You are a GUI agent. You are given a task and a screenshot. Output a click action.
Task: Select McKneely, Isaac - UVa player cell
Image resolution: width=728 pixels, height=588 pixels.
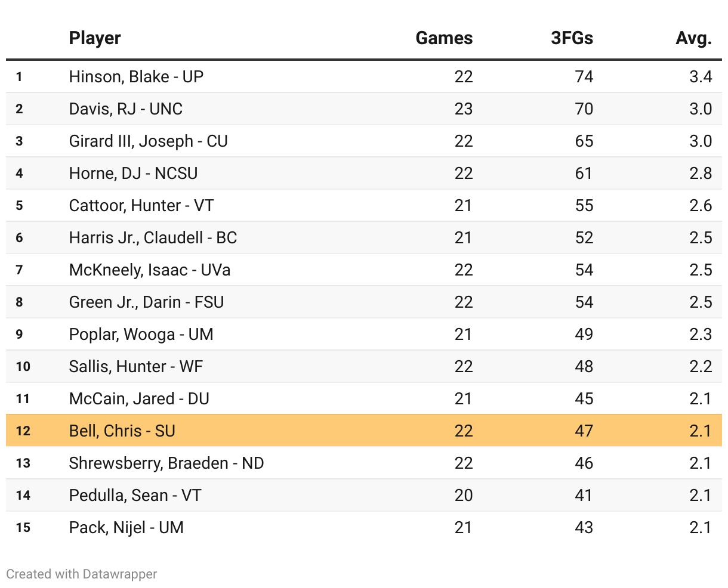[x=150, y=270]
